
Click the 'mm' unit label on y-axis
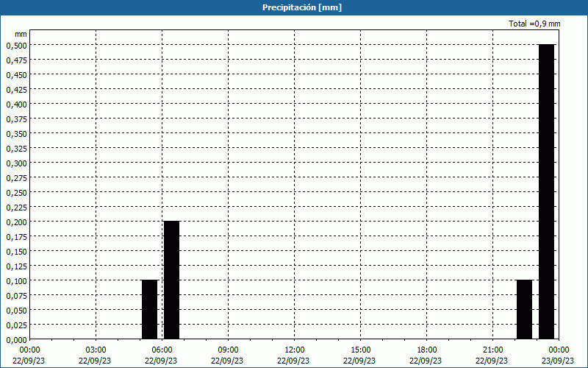[x=21, y=34]
